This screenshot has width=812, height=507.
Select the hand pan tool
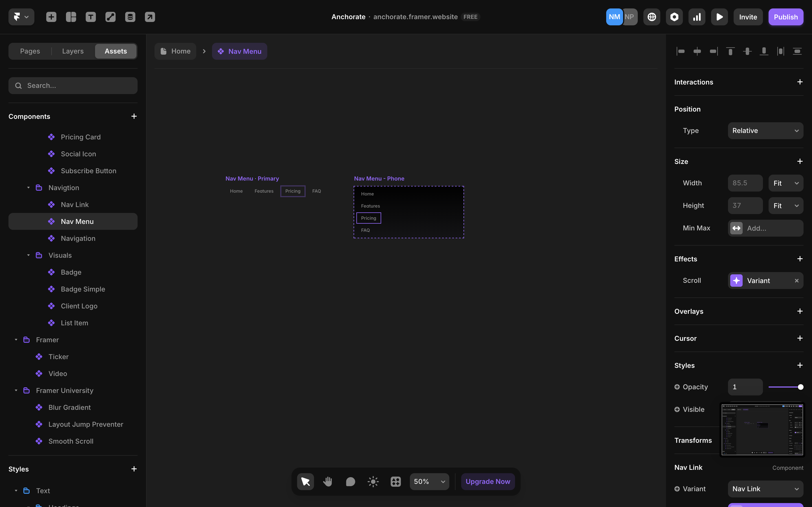click(x=328, y=482)
